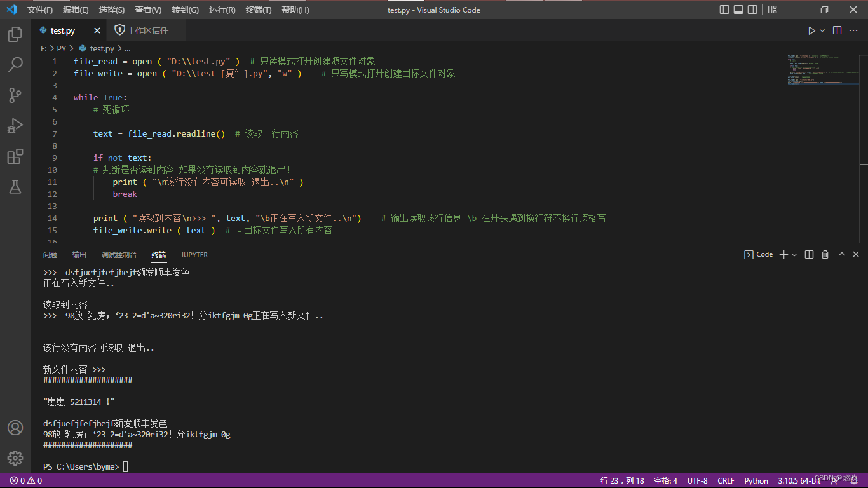This screenshot has height=488, width=868.
Task: Close the test.py editor tab
Action: pyautogui.click(x=97, y=30)
